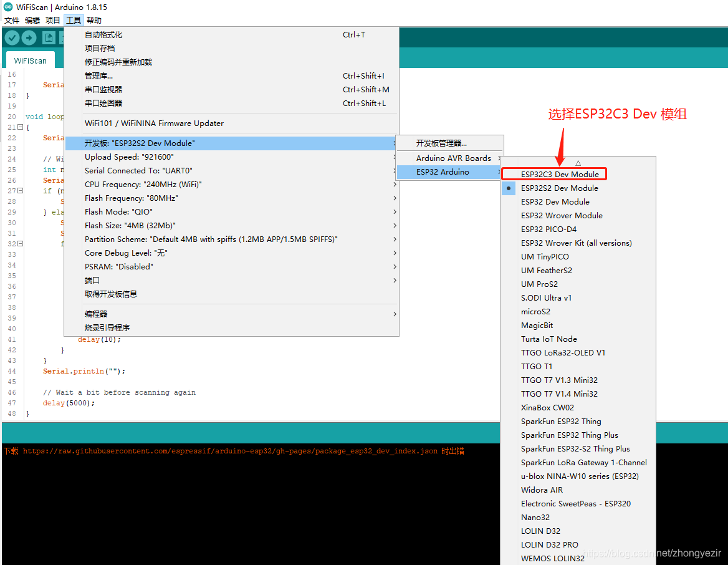Expand the Flash Size 4MB submenu
The image size is (728, 565).
click(232, 225)
